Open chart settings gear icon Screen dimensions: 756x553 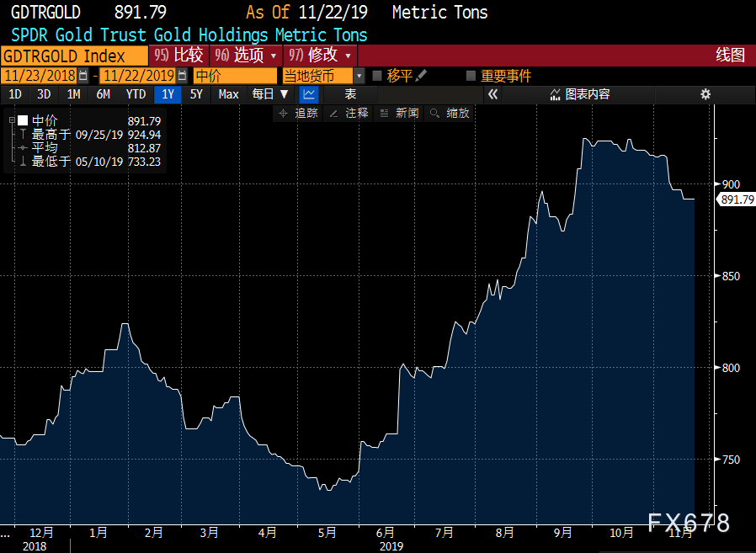tap(705, 94)
